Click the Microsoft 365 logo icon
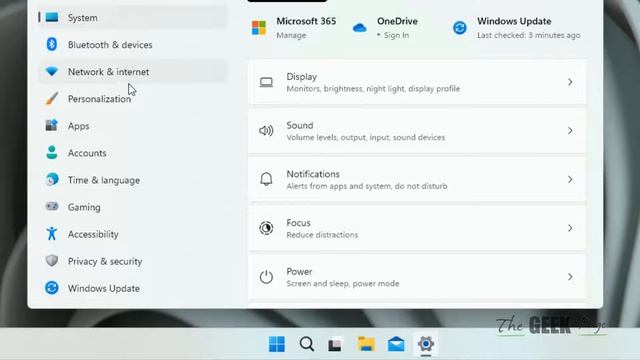This screenshot has height=360, width=640. click(259, 28)
